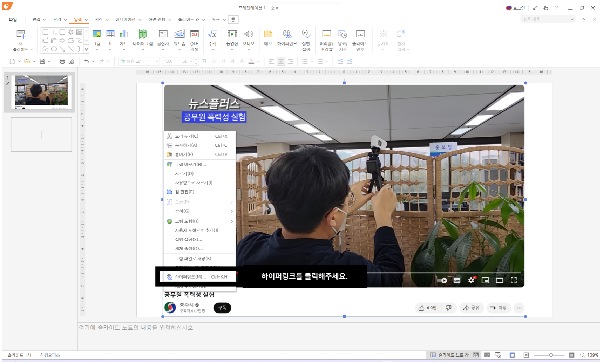The width and height of the screenshot is (603, 364).
Task: Click the help question mark icon
Action: (x=556, y=8)
